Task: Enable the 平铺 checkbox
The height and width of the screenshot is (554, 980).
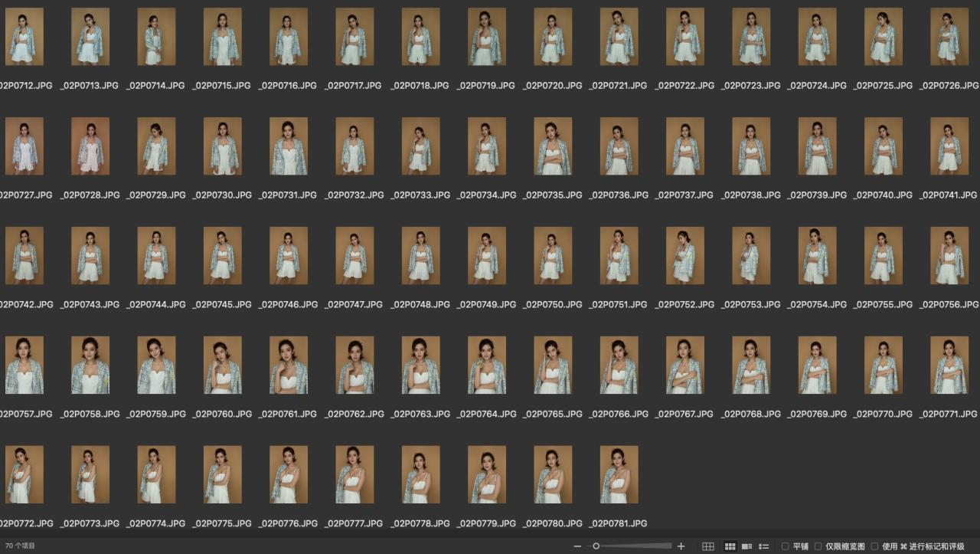Action: click(x=786, y=546)
